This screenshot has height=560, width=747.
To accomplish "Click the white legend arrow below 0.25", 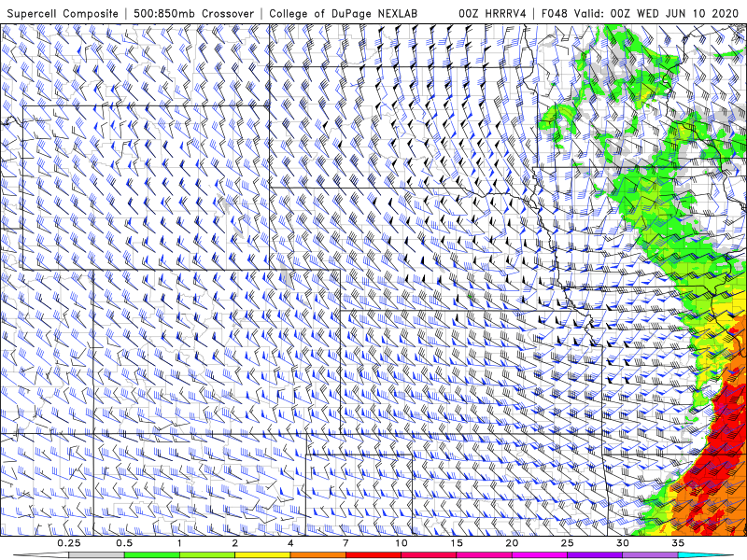I will click(x=41, y=555).
